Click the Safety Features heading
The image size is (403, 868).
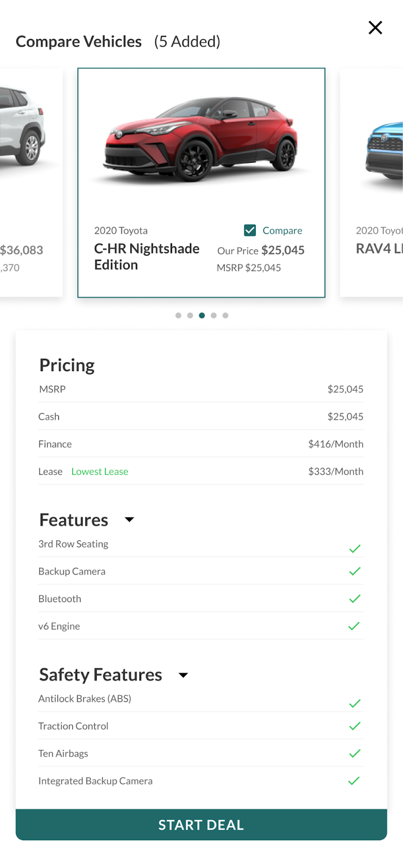[100, 674]
